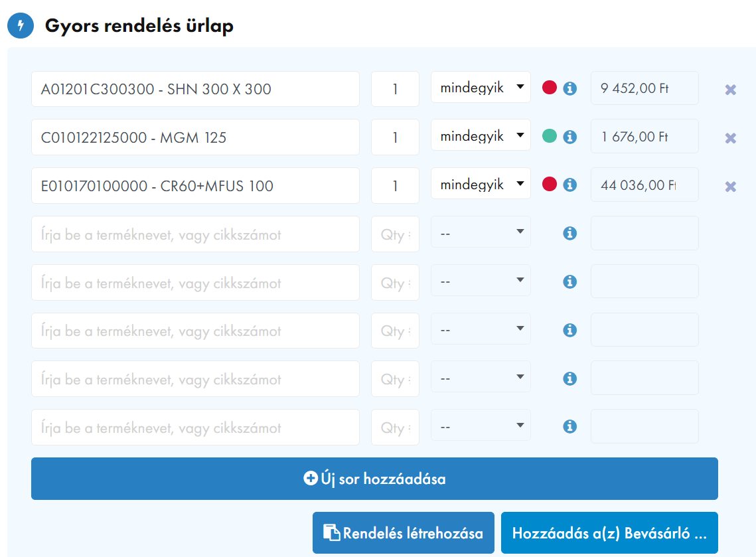
Task: Click the Rendelés létrehozása button
Action: (x=403, y=533)
